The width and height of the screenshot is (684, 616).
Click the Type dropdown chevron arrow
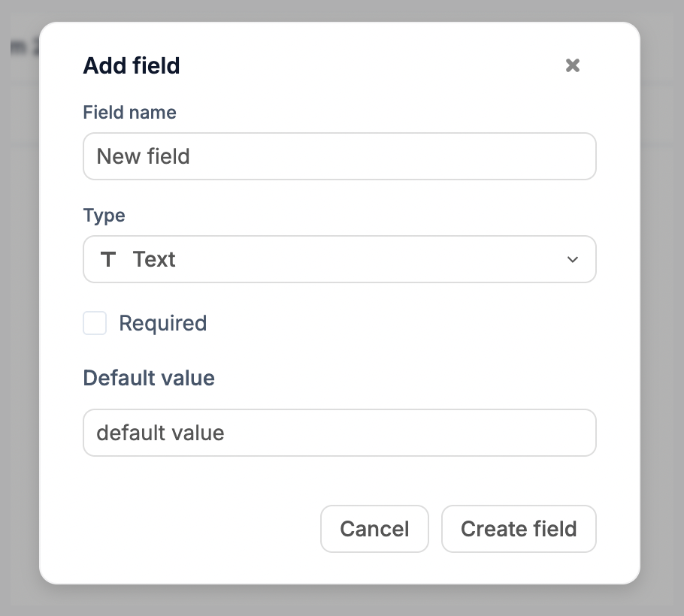tap(573, 260)
